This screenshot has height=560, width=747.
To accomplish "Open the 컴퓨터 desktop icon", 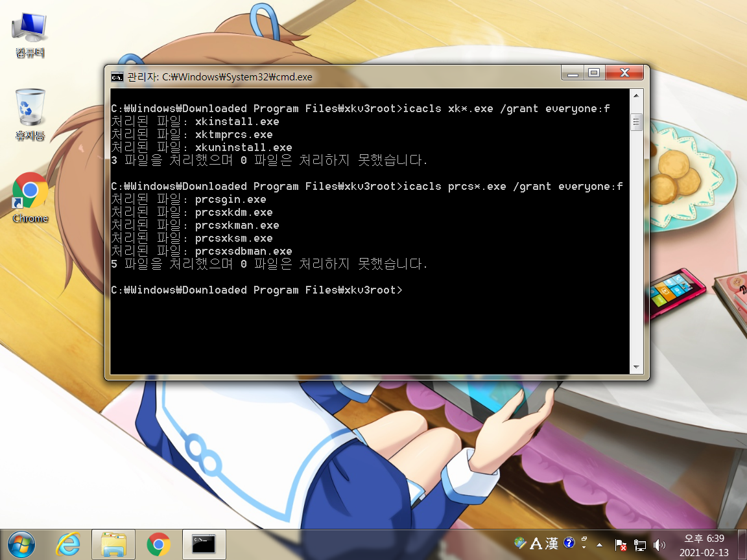I will click(30, 35).
